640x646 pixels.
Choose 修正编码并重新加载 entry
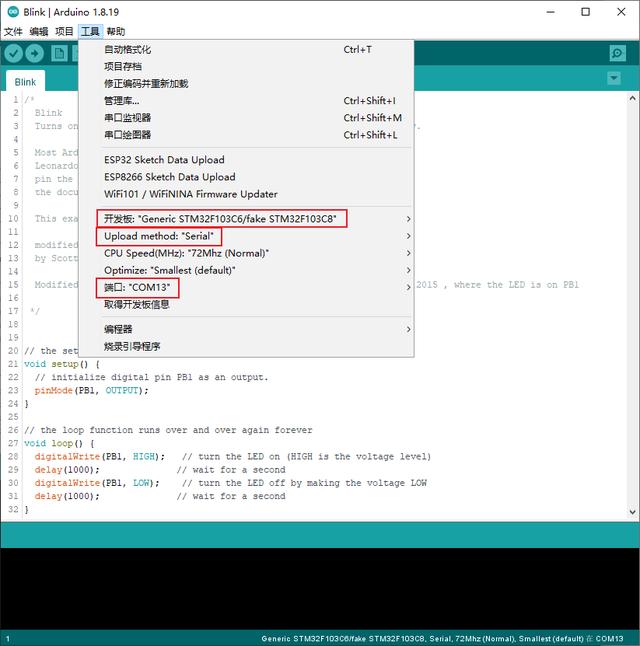pos(246,84)
